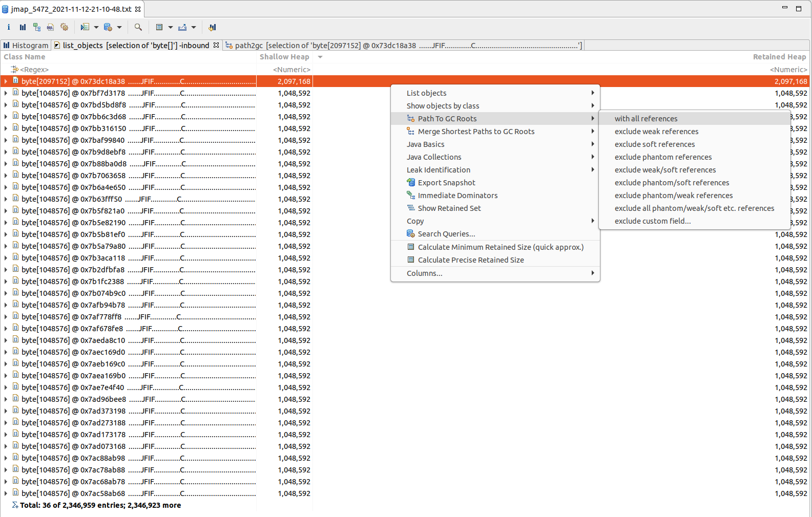Choose 'exclude all phantom/weak/soft etc. references'
This screenshot has height=517, width=812.
(x=694, y=208)
